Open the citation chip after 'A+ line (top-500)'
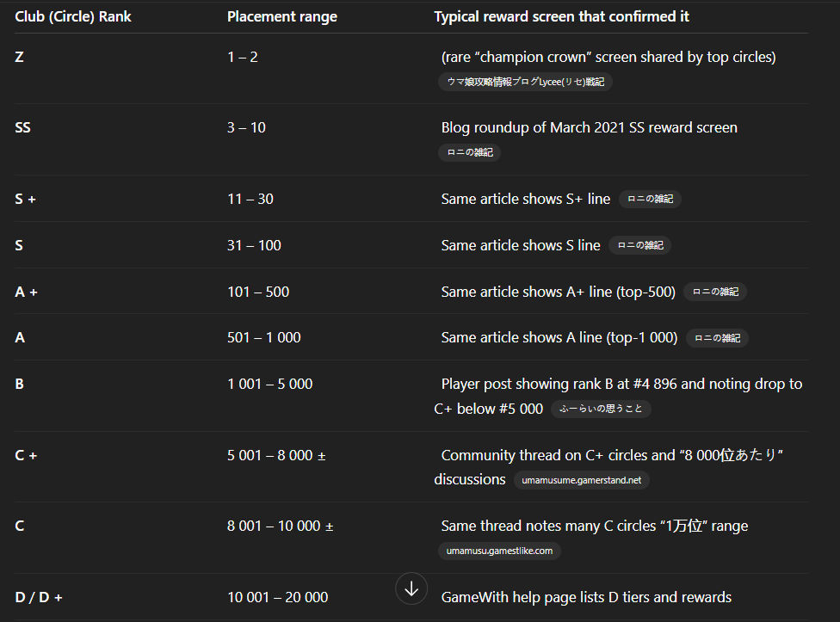840x622 pixels. pos(715,292)
